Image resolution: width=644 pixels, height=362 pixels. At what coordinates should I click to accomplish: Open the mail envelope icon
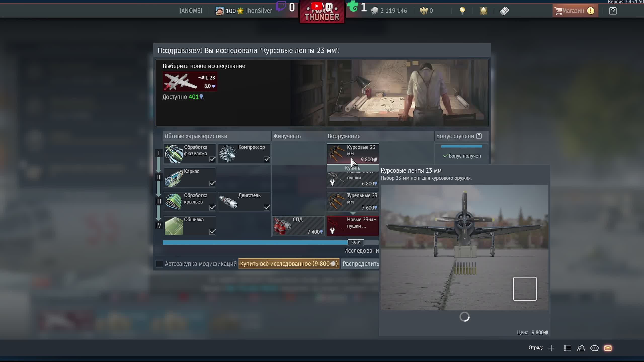(x=608, y=348)
